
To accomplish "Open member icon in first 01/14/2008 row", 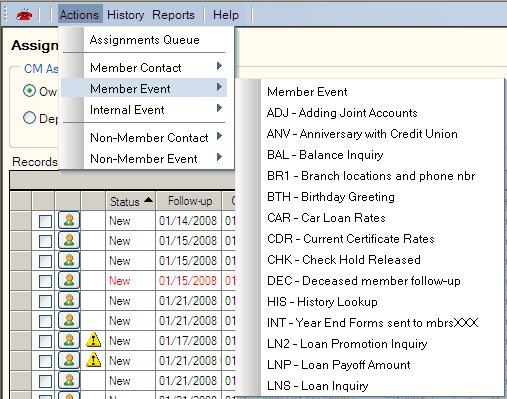I will (69, 220).
